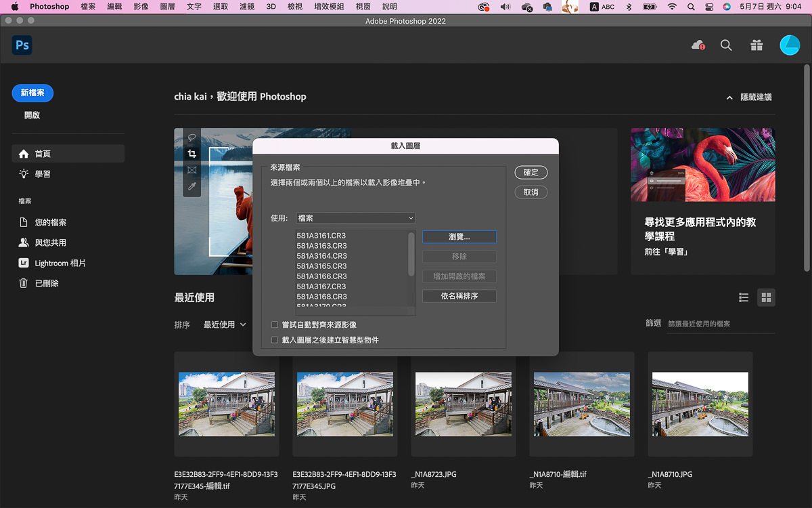Select 581A3165.CR3 in the file list

321,266
